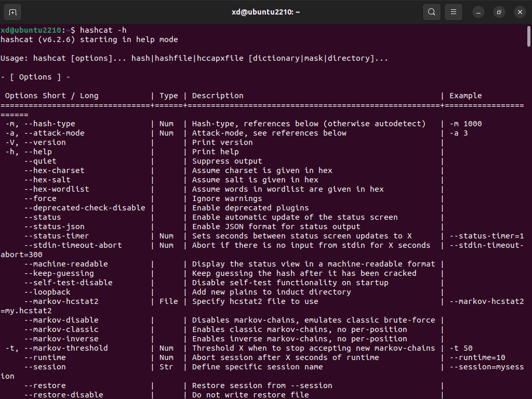Click the 'abort=300' wrapped text
Screen dimensions: 532x399
click(21, 255)
